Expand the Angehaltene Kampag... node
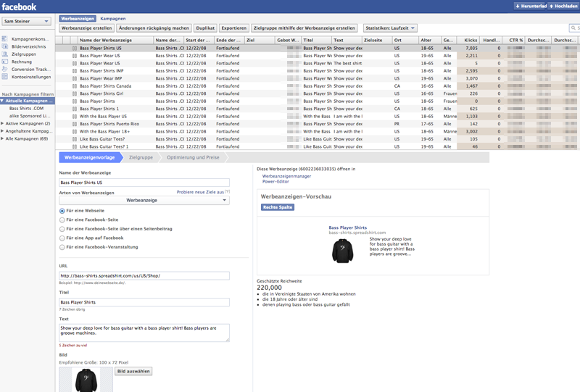 click(2, 131)
